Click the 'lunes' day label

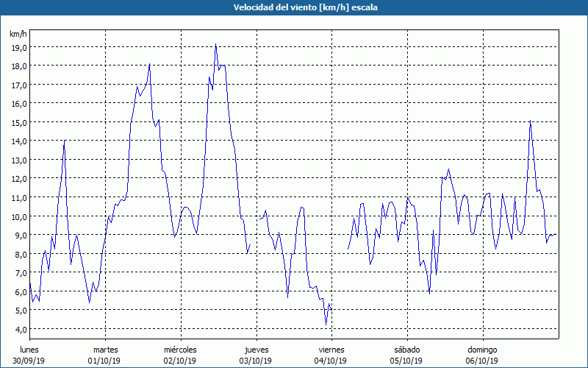pyautogui.click(x=29, y=350)
